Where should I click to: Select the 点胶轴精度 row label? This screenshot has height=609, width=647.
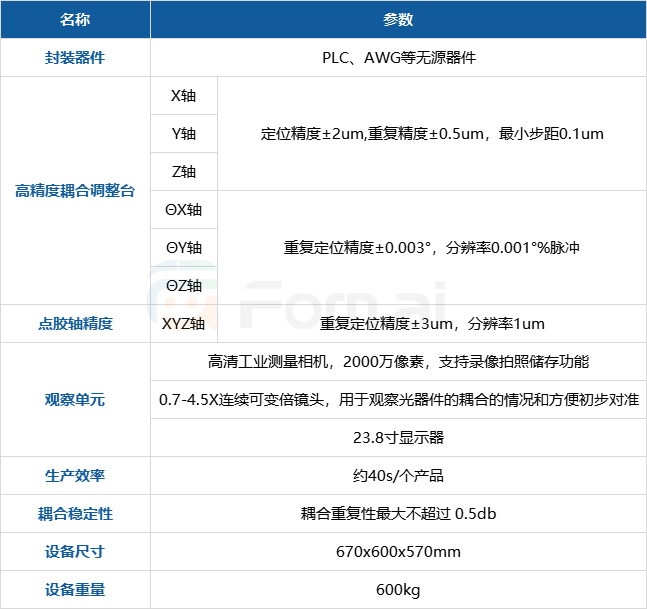[x=75, y=323]
